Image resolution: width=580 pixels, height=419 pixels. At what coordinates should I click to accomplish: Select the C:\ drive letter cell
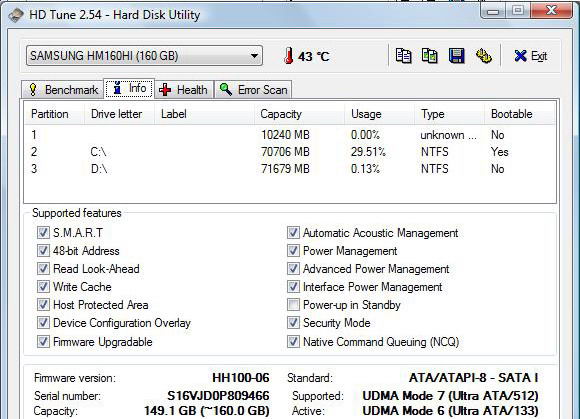[x=98, y=152]
